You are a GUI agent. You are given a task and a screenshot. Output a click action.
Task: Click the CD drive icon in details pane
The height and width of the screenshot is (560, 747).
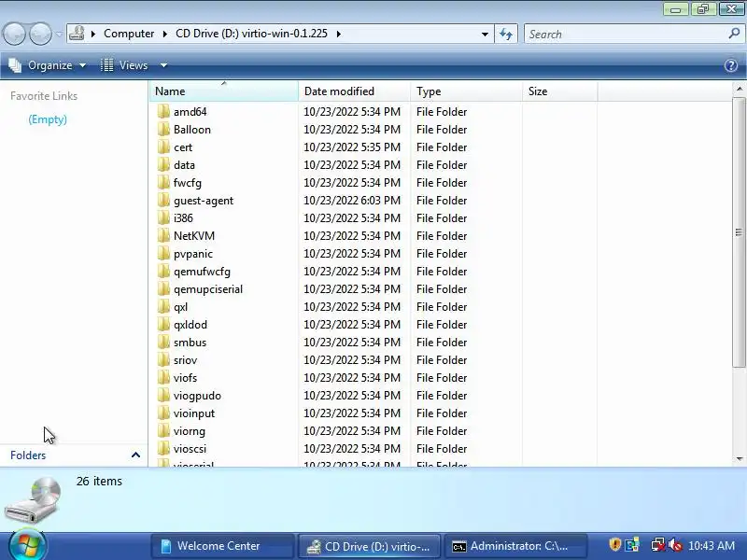[34, 500]
